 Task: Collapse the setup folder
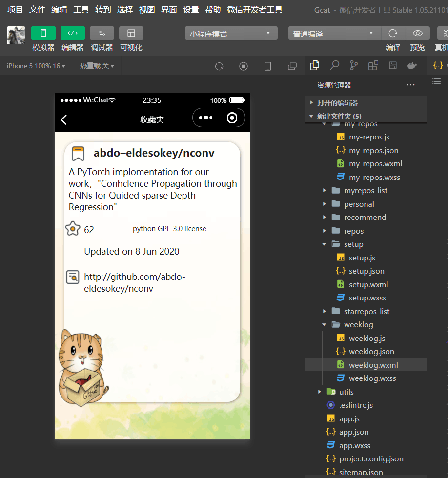click(x=366, y=244)
